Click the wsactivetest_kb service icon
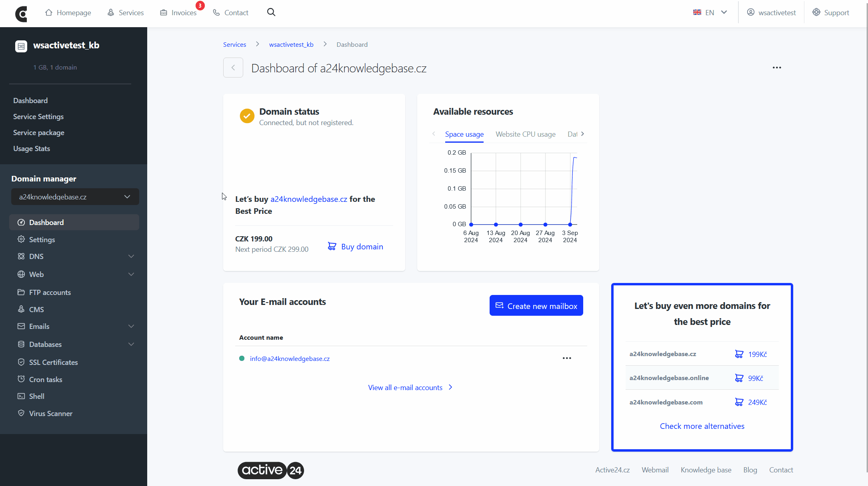Screen dimensions: 868x486 [x=21, y=46]
